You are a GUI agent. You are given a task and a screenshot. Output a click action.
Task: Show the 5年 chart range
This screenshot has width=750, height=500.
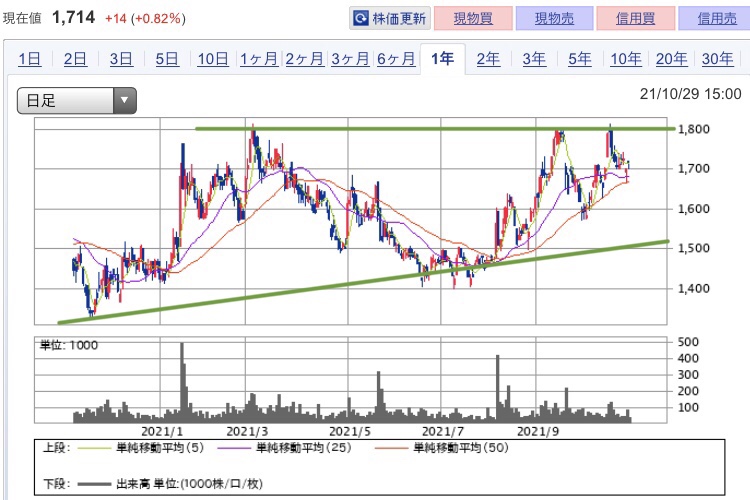pos(580,59)
